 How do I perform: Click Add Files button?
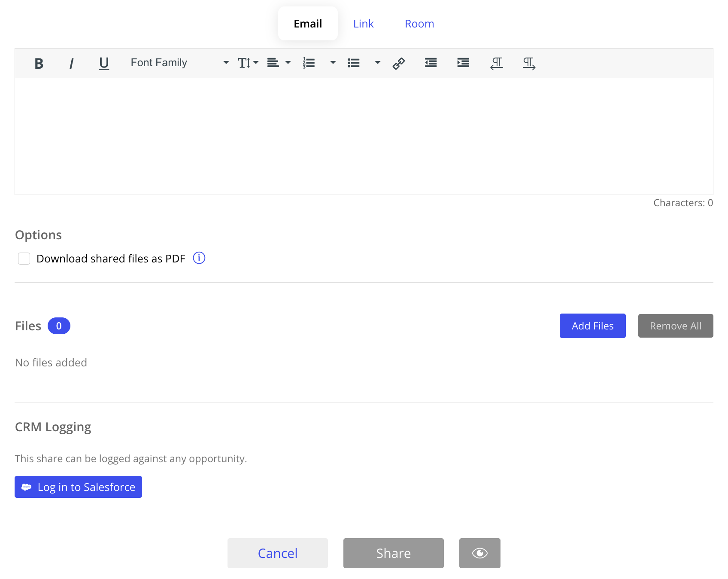pos(592,326)
